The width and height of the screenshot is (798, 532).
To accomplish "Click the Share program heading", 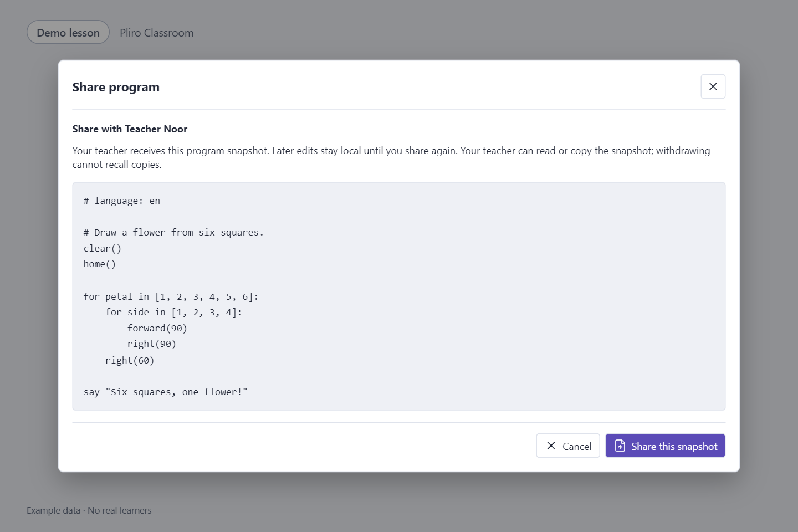I will (116, 87).
